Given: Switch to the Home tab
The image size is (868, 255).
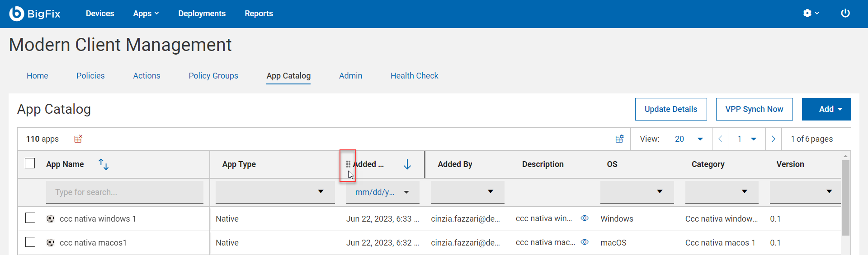Looking at the screenshot, I should coord(38,76).
